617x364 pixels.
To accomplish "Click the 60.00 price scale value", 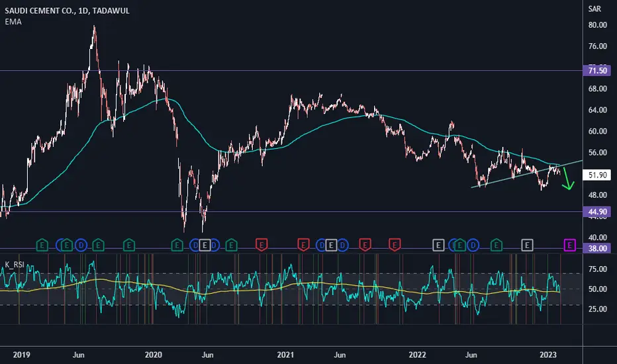I will pyautogui.click(x=597, y=131).
